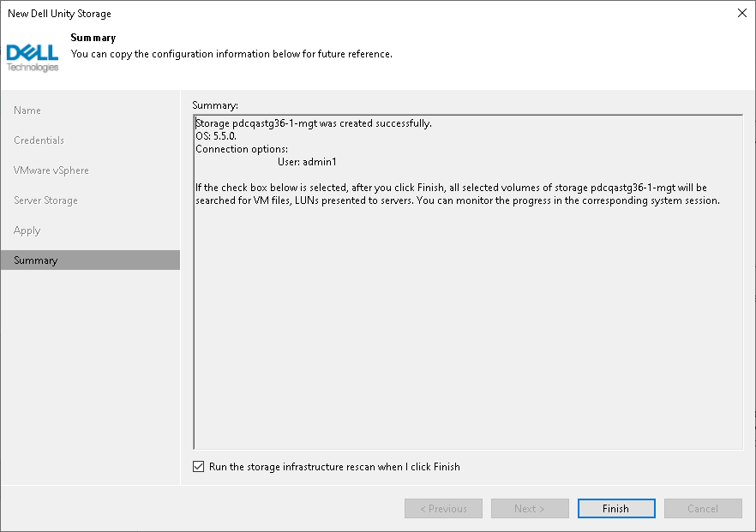Toggle the storage infrastructure rescan checkbox

[x=198, y=466]
